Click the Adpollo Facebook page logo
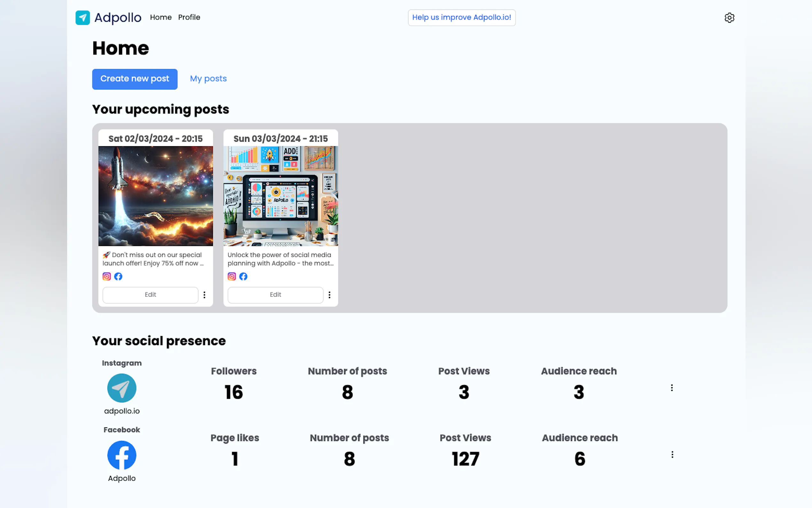 click(121, 455)
